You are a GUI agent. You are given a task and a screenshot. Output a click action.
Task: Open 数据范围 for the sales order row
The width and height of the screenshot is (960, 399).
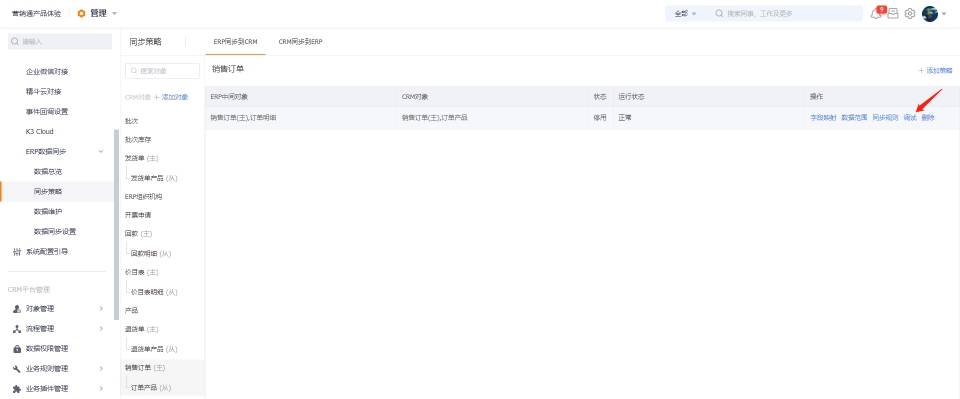pos(854,117)
